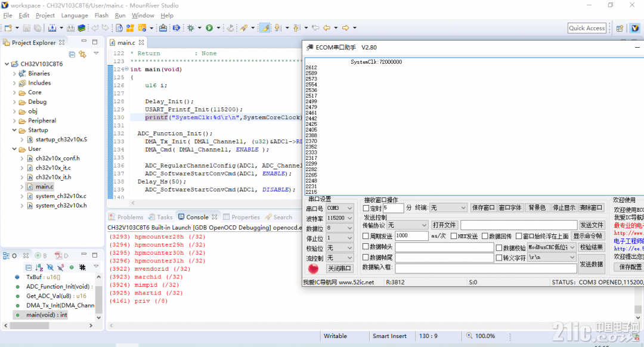Click the 打开文件 button
Viewport: 644px width, 347px height.
(444, 225)
